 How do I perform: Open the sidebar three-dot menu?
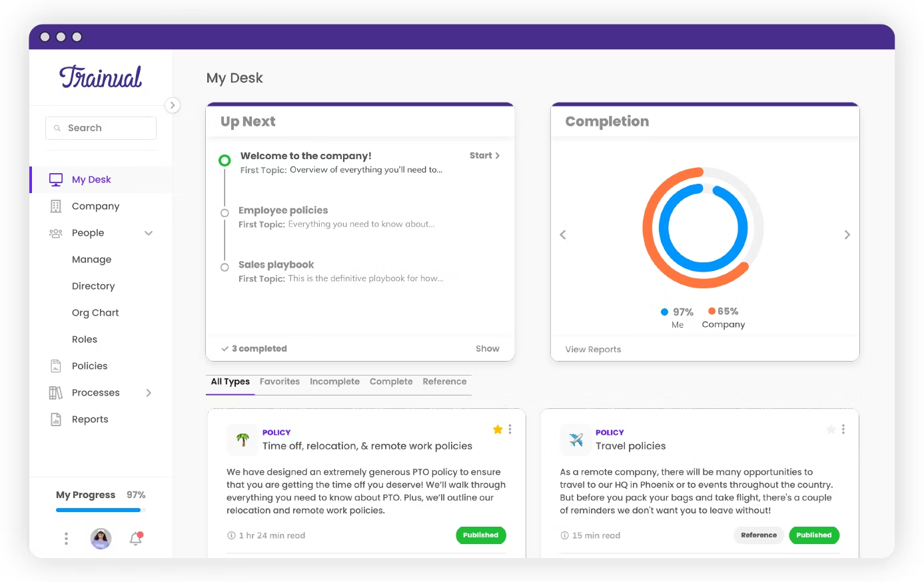[66, 539]
